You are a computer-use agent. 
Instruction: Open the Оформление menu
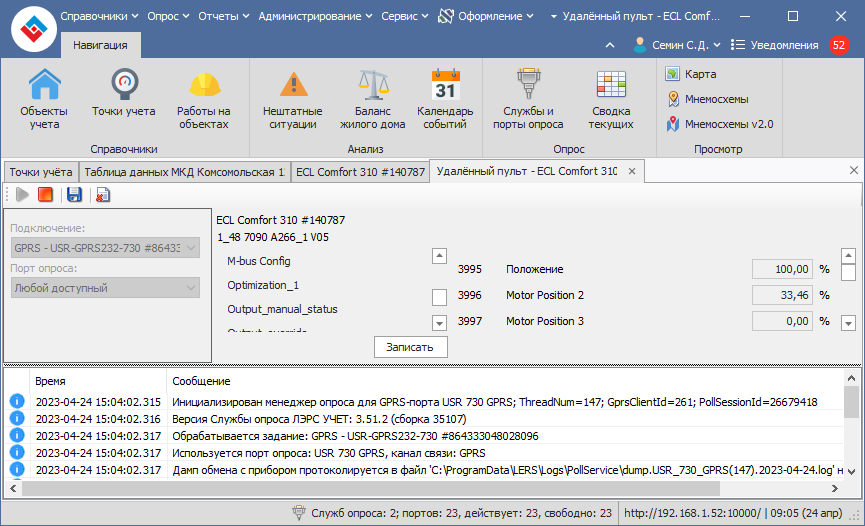coord(486,16)
